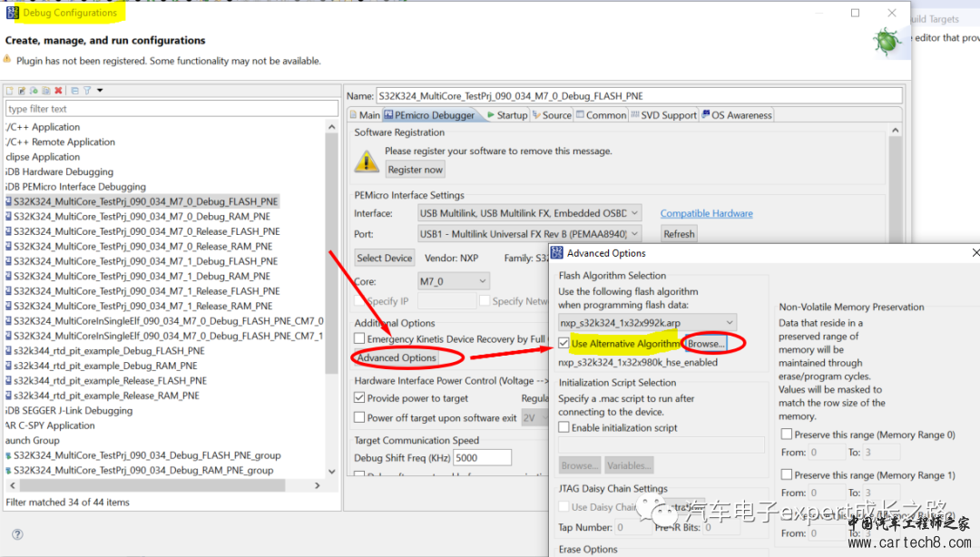Click the help question mark icon
The image size is (980, 557).
(17, 534)
